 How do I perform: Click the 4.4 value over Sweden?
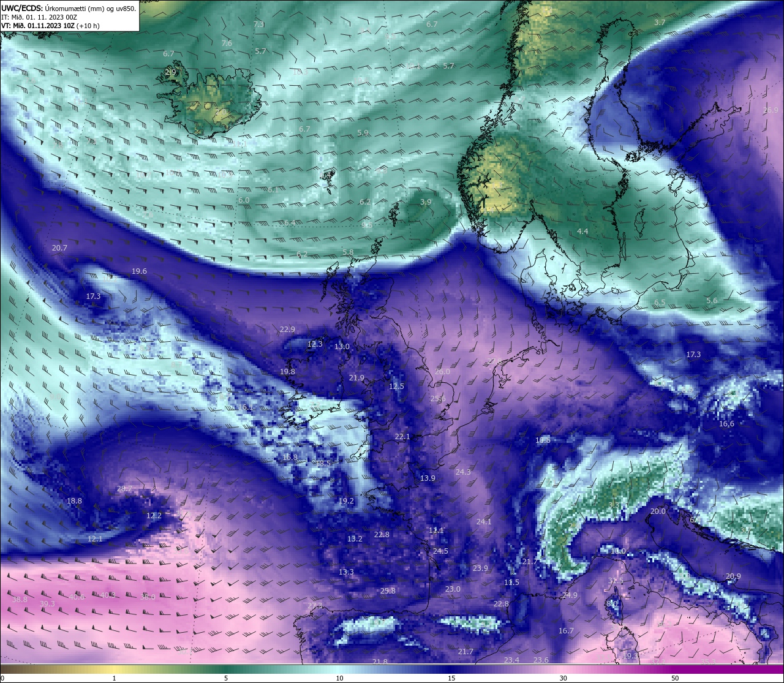pos(582,232)
